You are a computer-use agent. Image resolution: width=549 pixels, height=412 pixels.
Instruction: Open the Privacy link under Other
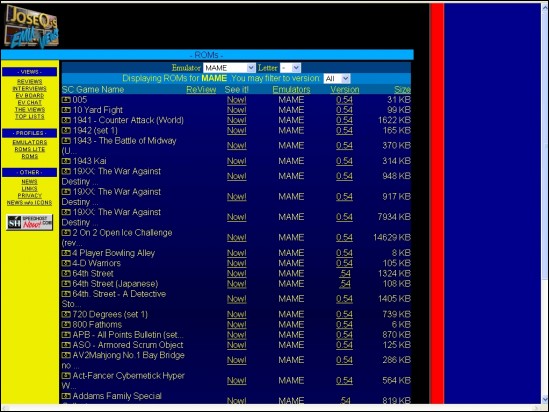tap(30, 196)
